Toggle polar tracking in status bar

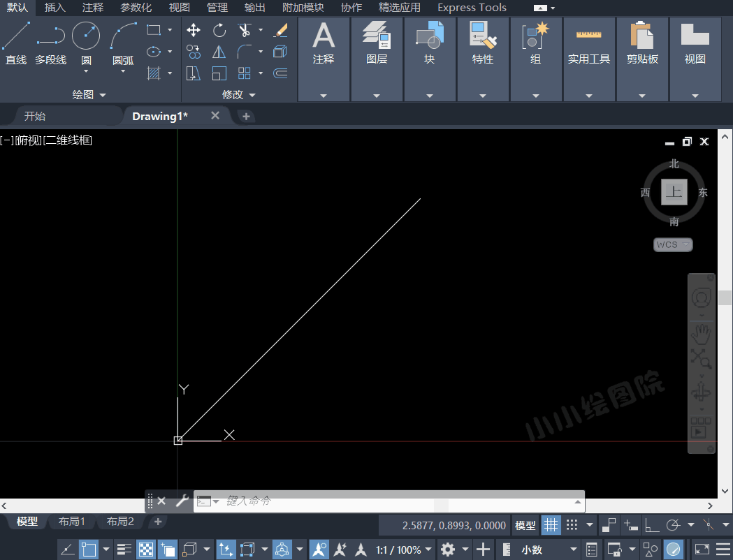(673, 525)
